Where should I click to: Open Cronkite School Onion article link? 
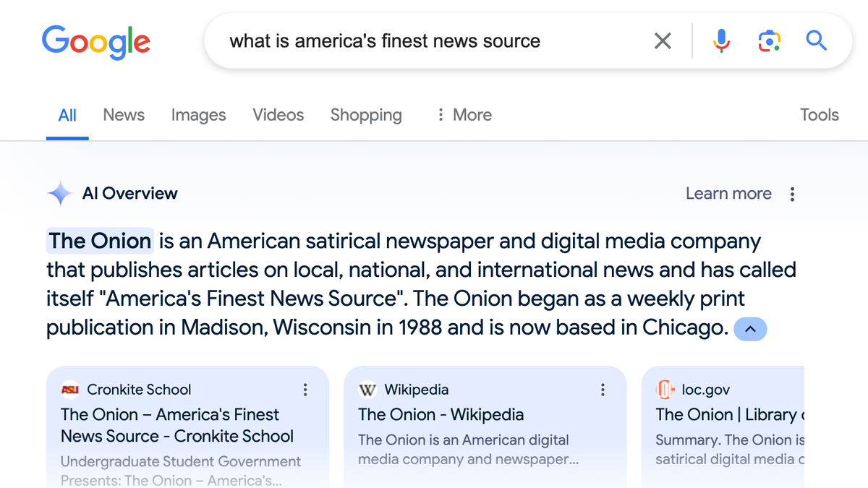(176, 425)
